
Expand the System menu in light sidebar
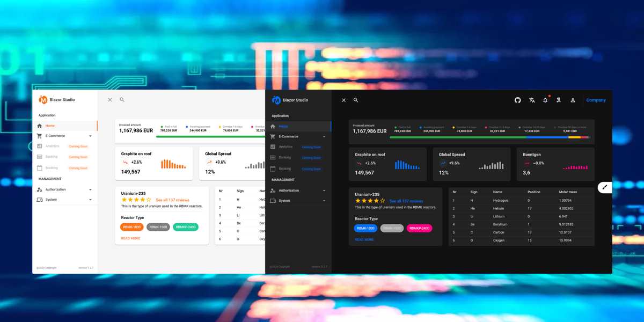click(x=64, y=200)
